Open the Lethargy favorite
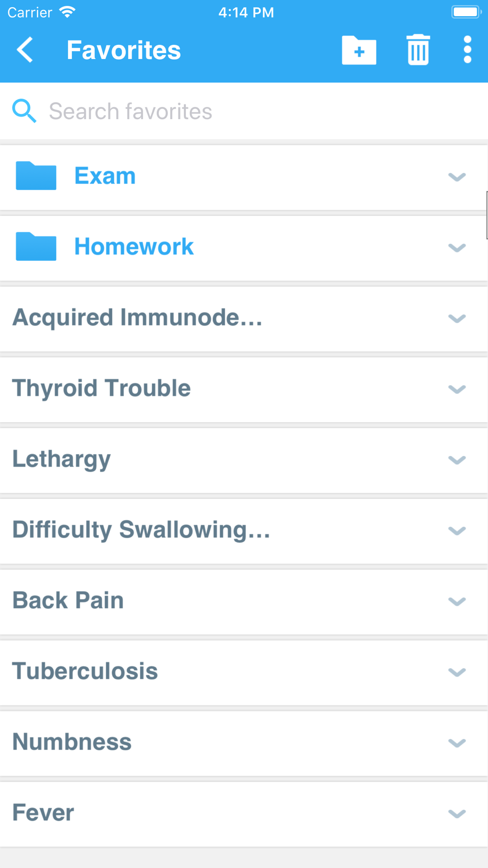The height and width of the screenshot is (868, 488). click(x=244, y=460)
